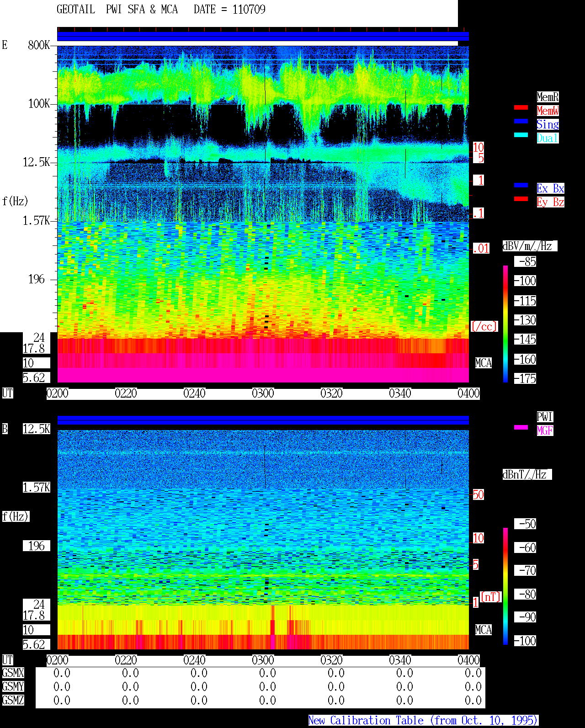Click the [/cc] density unit label
585x728 pixels.
point(484,327)
